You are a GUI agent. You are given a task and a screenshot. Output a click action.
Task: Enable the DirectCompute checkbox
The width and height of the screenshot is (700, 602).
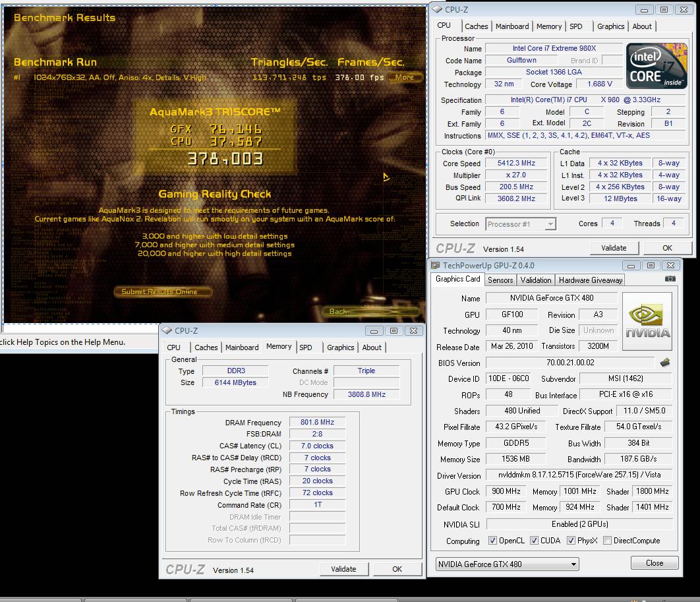point(607,541)
